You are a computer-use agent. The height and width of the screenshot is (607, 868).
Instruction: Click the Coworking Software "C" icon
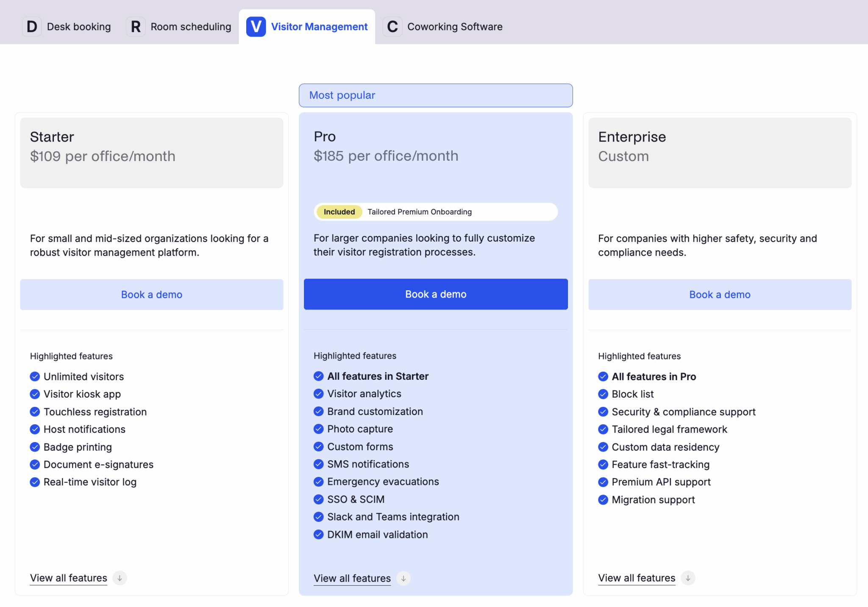click(392, 26)
